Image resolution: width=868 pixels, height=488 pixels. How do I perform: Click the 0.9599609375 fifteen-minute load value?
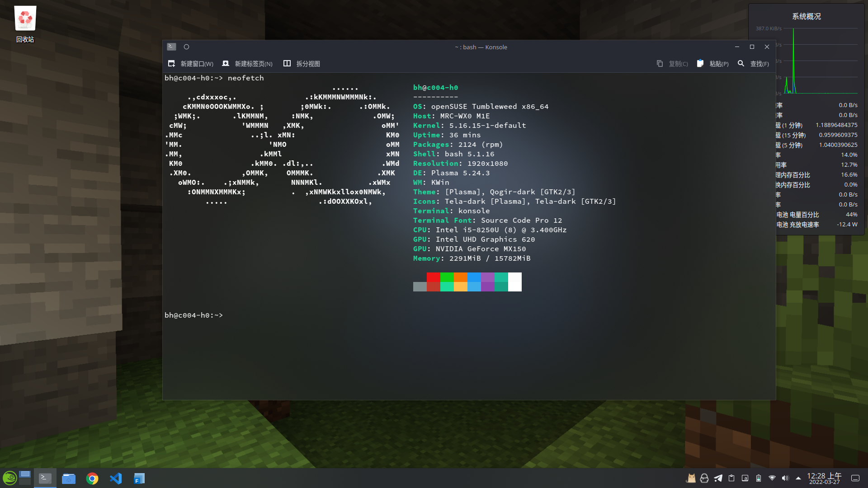point(838,135)
